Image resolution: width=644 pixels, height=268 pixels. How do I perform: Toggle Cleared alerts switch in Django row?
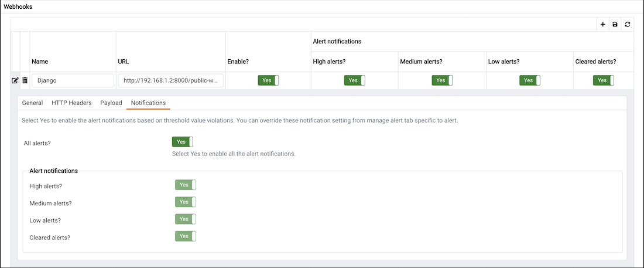(604, 81)
